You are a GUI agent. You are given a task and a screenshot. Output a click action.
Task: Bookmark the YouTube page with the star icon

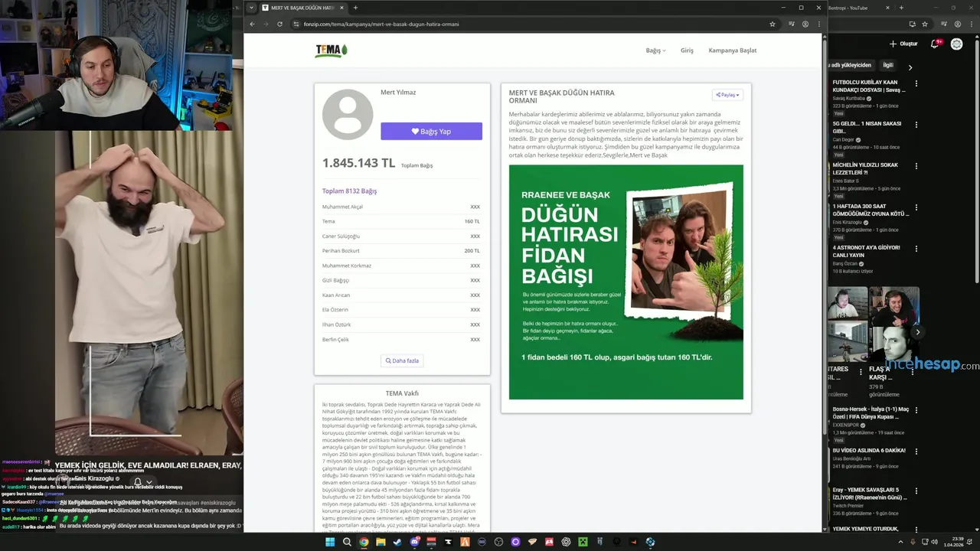point(925,24)
